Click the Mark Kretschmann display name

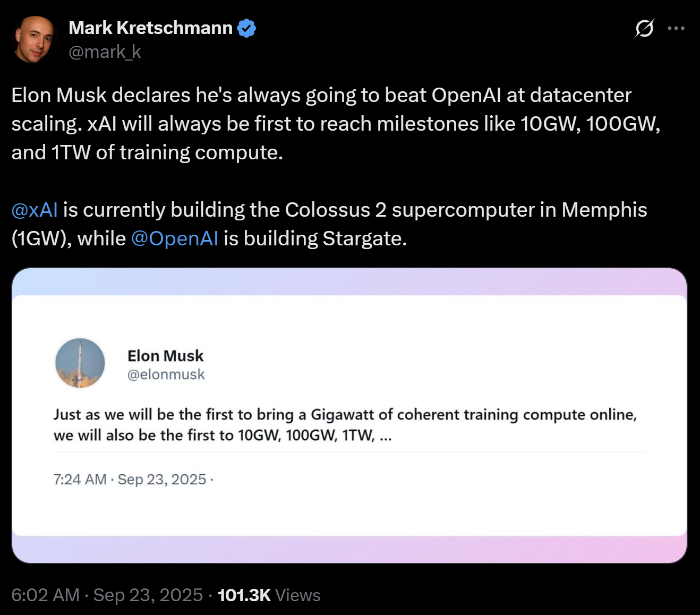[x=150, y=28]
